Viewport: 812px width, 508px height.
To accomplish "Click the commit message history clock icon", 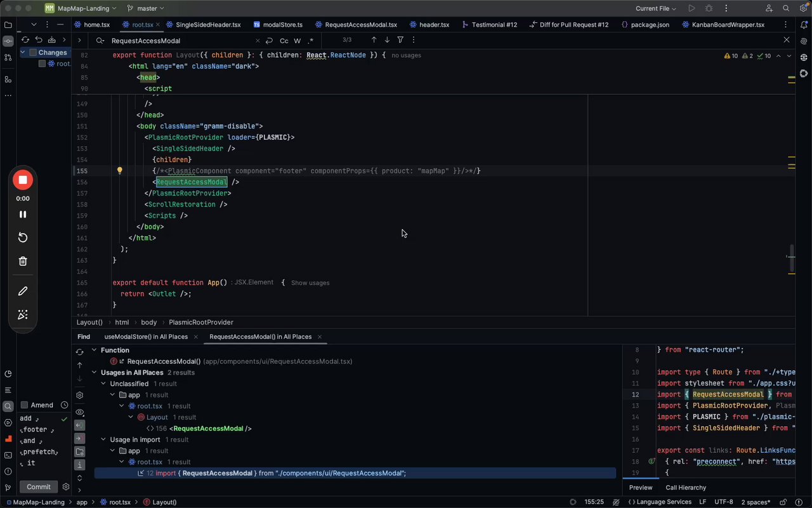I will [x=64, y=405].
